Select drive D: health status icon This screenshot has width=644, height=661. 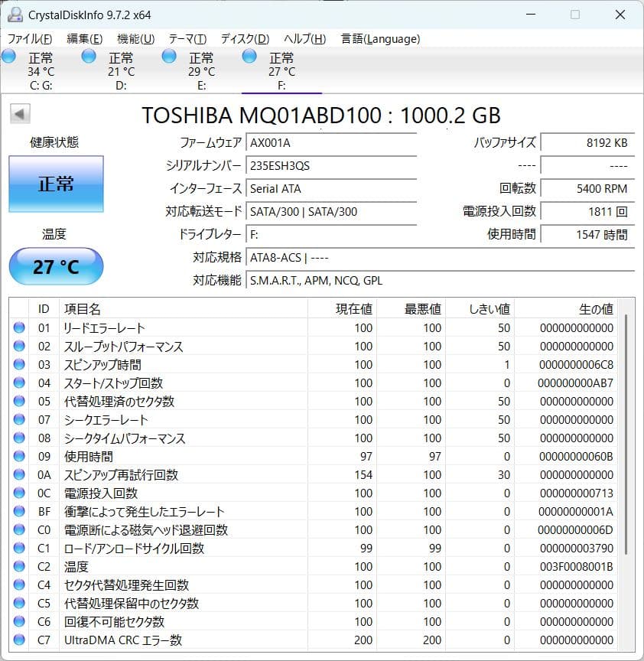(x=89, y=56)
